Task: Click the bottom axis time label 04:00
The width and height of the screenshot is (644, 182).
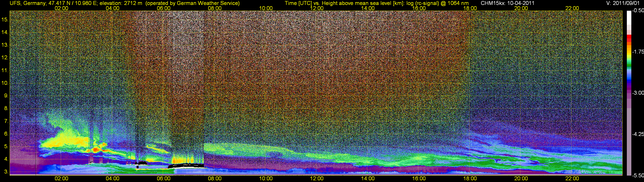Action: [x=112, y=179]
